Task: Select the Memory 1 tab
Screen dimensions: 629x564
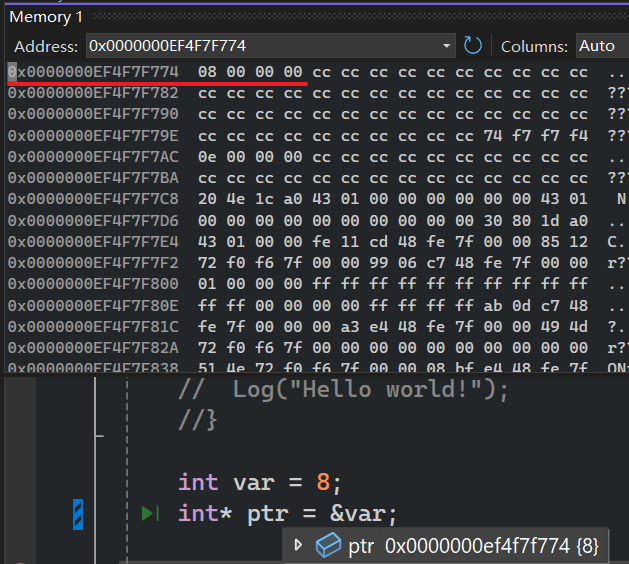Action: (46, 17)
